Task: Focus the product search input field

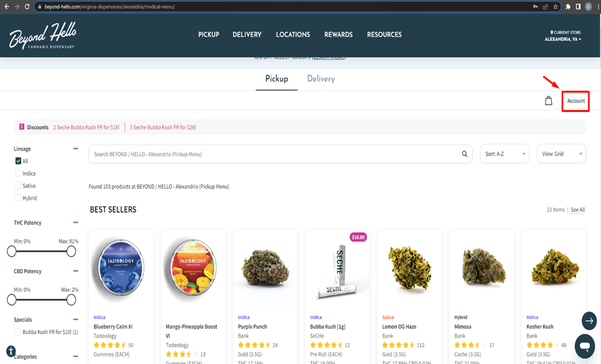Action: (273, 154)
